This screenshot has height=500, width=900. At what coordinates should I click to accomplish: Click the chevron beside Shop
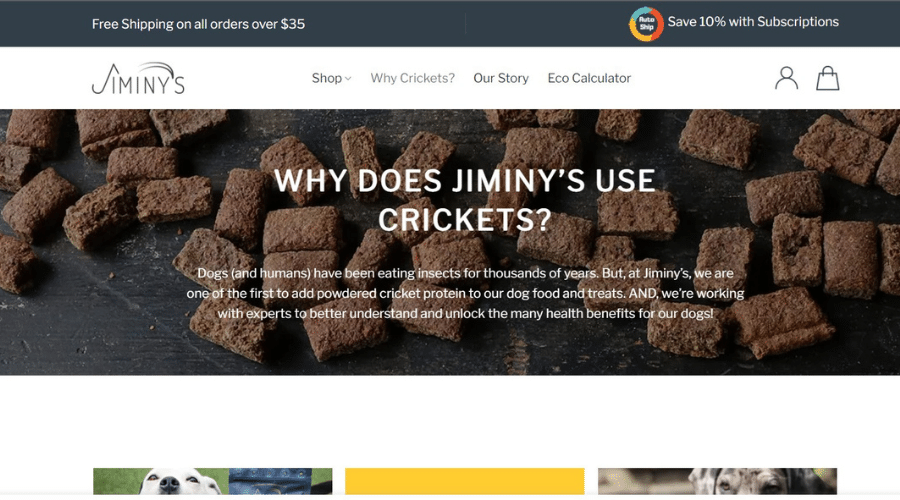click(348, 79)
